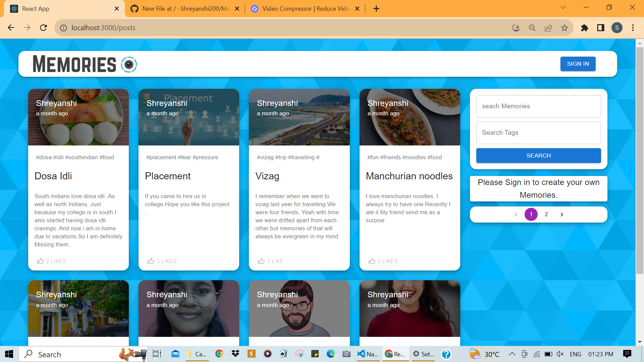Click the SIGN IN button

point(578,64)
